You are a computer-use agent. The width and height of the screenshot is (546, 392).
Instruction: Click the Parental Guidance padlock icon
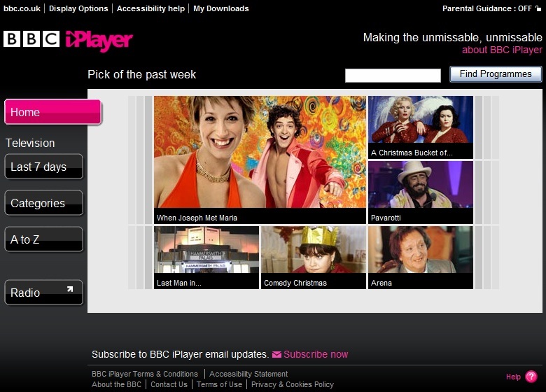coord(538,8)
